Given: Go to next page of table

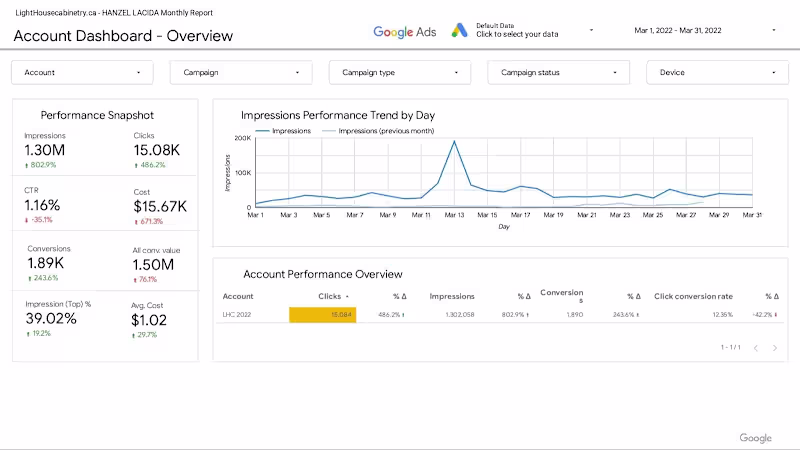Looking at the screenshot, I should point(778,348).
